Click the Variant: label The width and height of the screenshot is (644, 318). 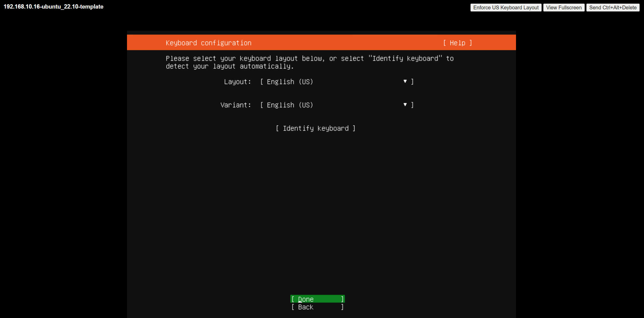236,105
